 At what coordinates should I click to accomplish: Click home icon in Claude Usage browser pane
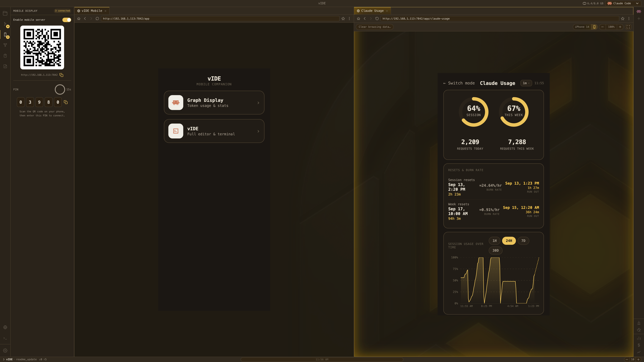[x=358, y=19]
